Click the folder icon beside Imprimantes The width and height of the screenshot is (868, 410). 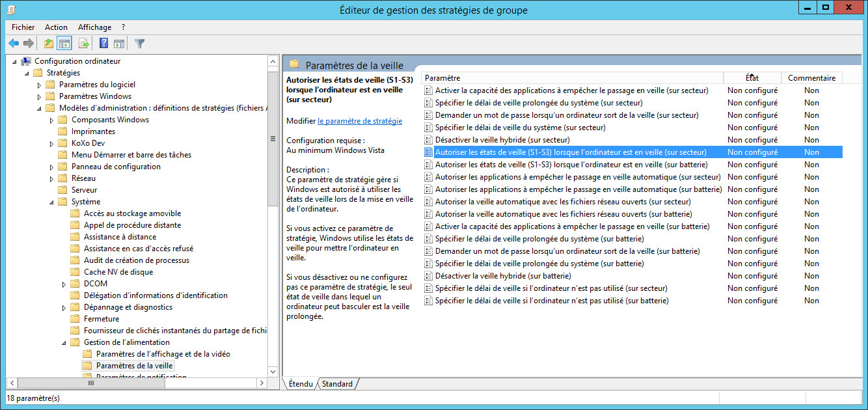tap(62, 131)
